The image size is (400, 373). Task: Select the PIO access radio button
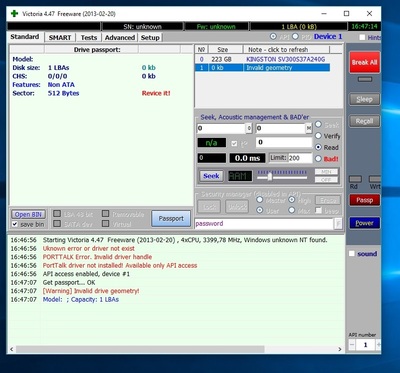coord(295,36)
